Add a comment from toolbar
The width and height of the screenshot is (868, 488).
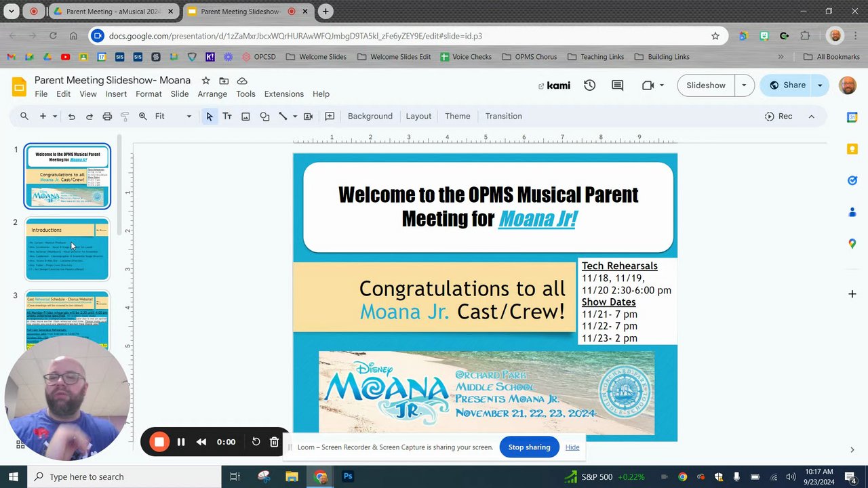(x=330, y=117)
